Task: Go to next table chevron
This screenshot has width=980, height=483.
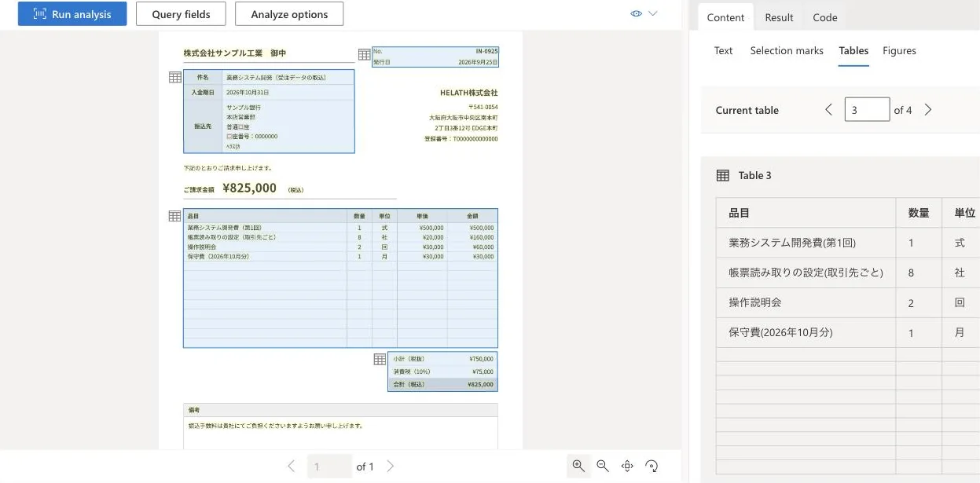Action: (x=928, y=110)
